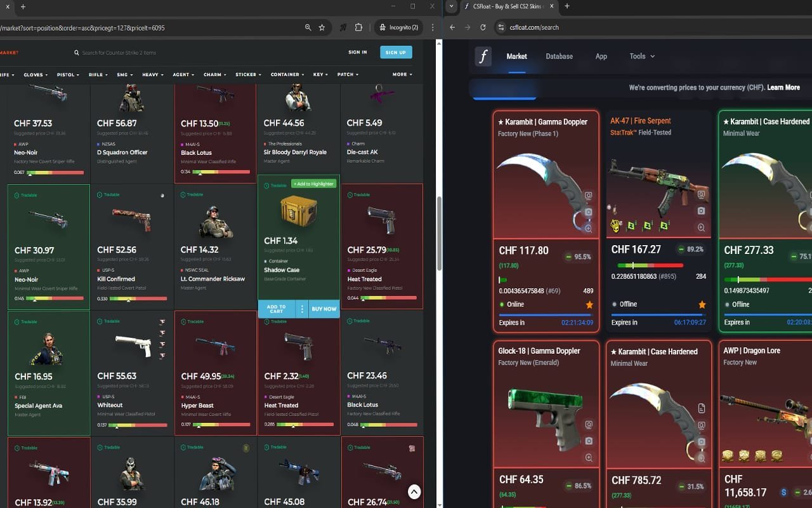This screenshot has height=508, width=812.
Task: Expand the CHARM category dropdown
Action: click(214, 75)
